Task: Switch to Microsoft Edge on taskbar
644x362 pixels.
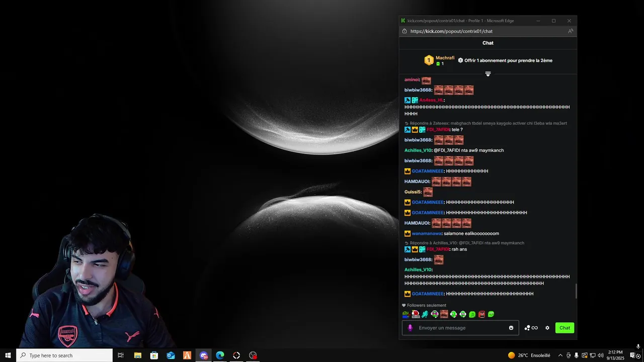Action: coord(220,355)
